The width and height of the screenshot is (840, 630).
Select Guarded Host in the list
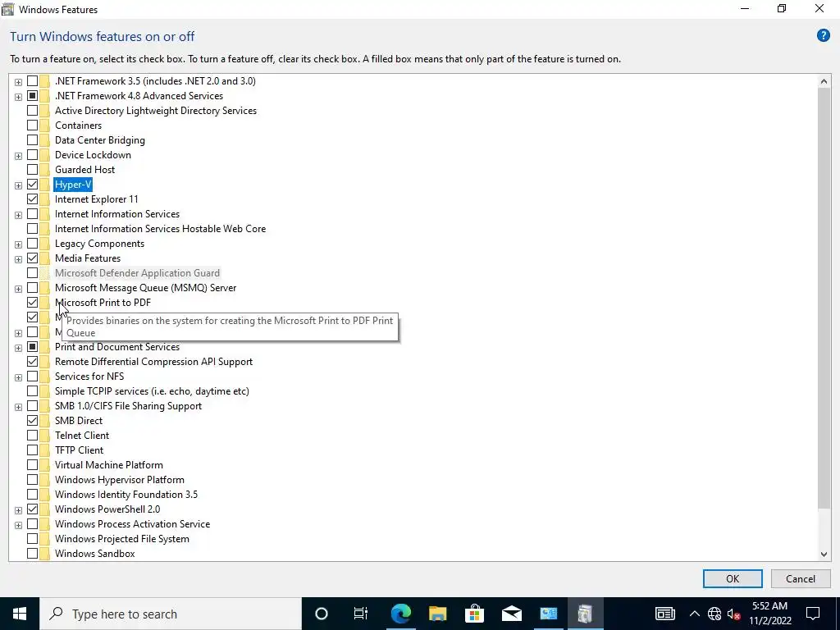pyautogui.click(x=84, y=170)
